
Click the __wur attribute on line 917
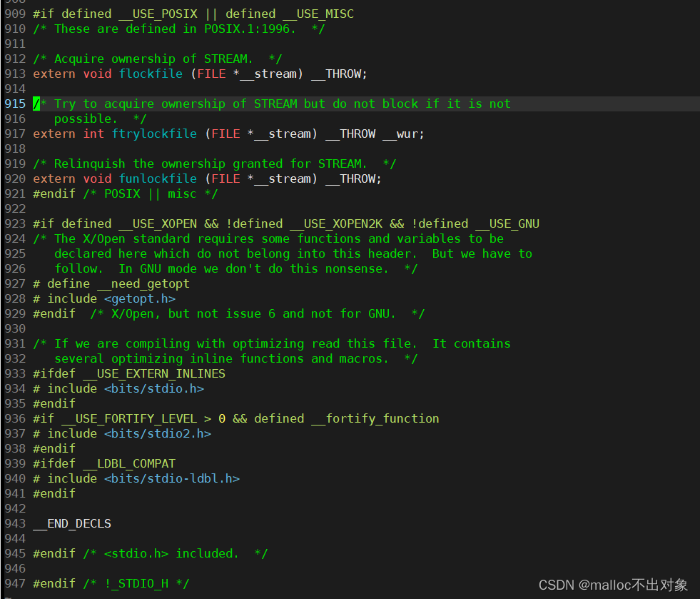pos(400,134)
